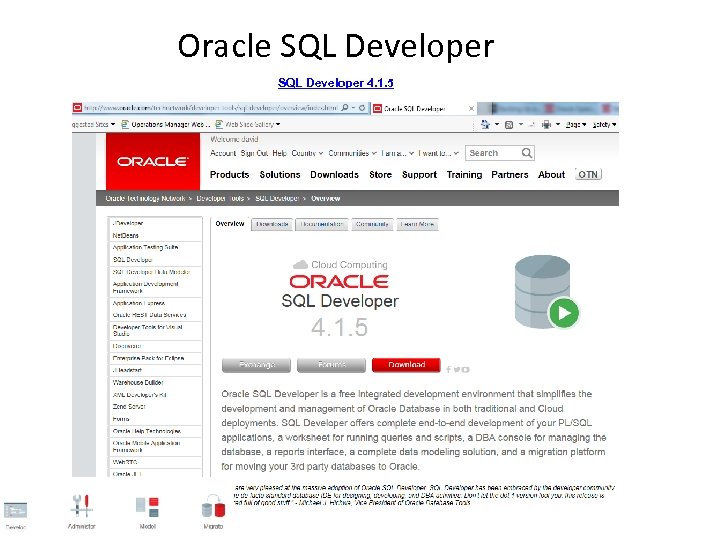
Task: Click the browser address bar URL
Action: click(211, 108)
